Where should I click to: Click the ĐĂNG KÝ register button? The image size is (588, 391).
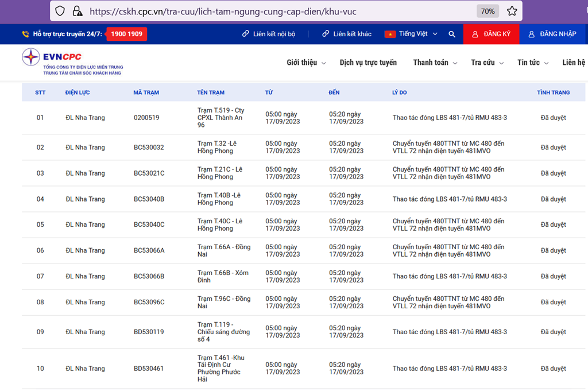tap(492, 34)
